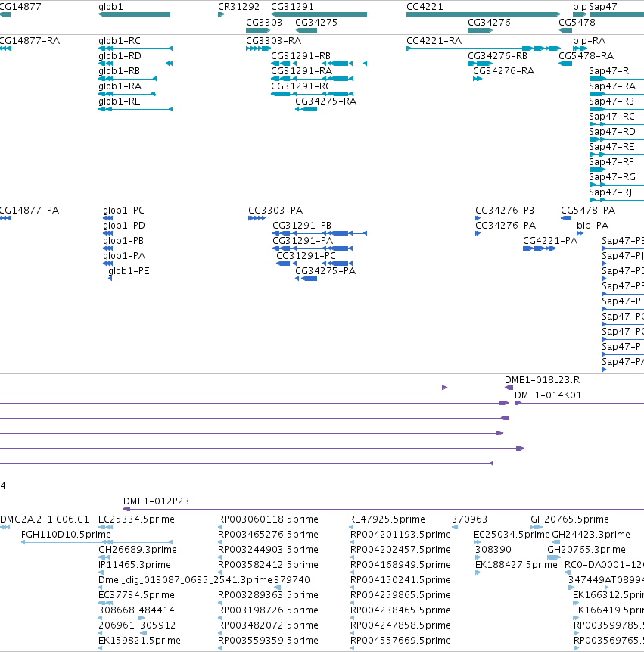Select transcript CG31291-RB
This screenshot has height=652, width=644.
319,64
